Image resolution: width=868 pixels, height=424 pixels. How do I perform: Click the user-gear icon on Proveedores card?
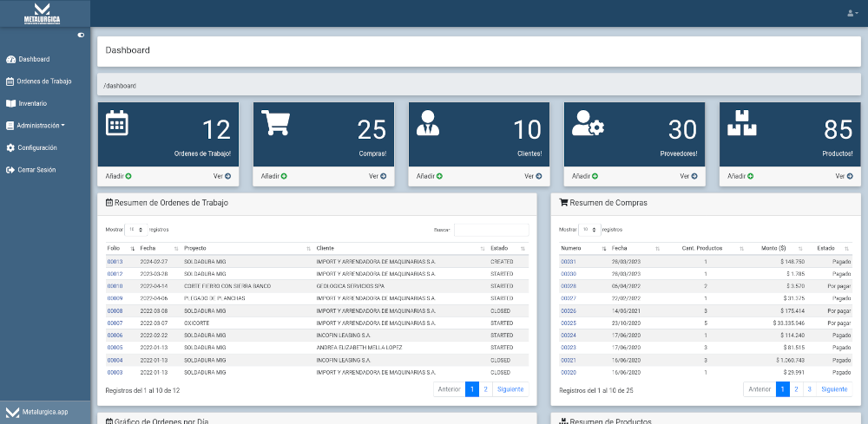click(x=588, y=124)
